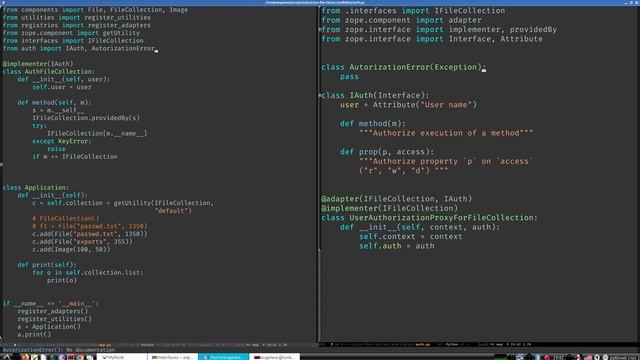Click 'IFileCollection.providedBy(s)' line

86,118
